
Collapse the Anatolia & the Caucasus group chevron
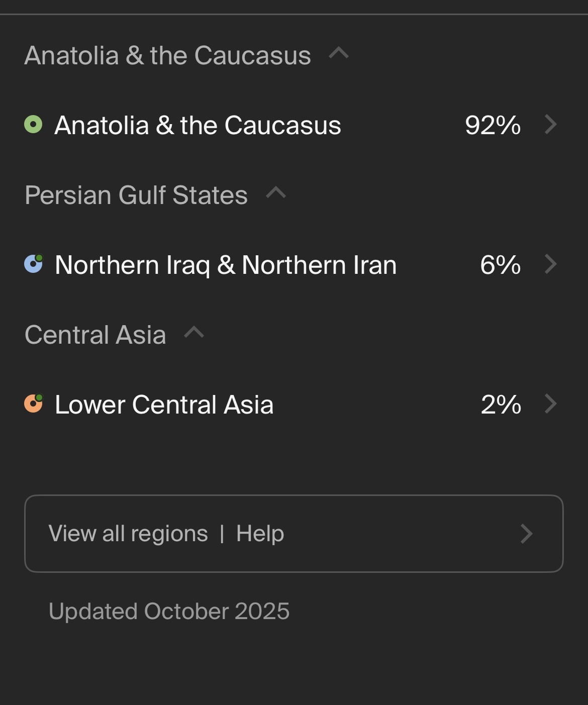pyautogui.click(x=339, y=53)
